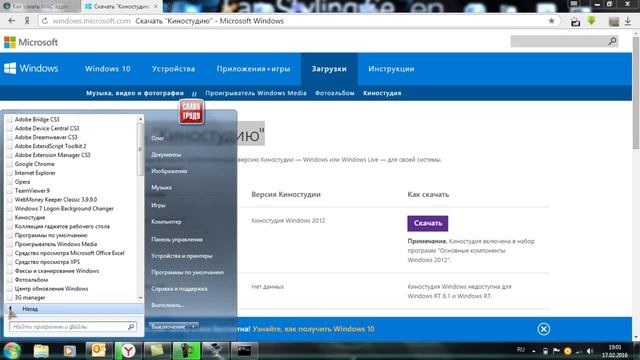
Task: Open the Sticky Notes taskbar icon
Action: [157, 351]
